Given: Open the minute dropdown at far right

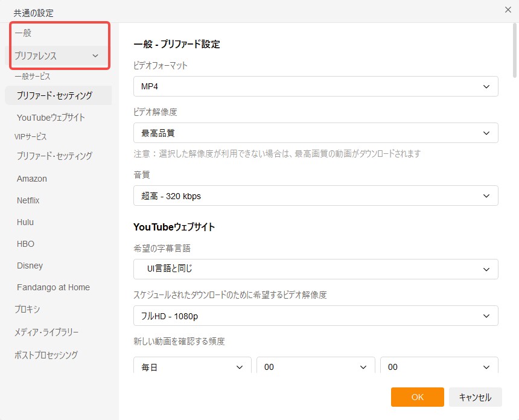Looking at the screenshot, I should pos(439,366).
